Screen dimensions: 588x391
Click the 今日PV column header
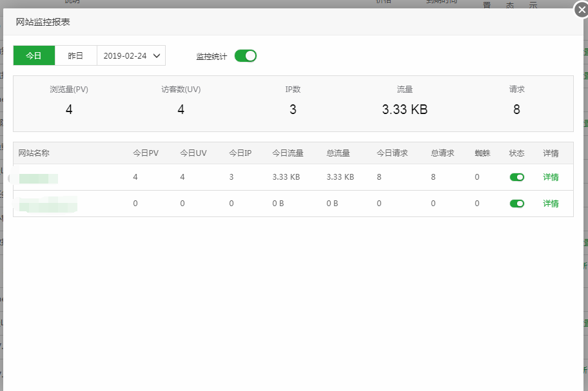click(146, 153)
